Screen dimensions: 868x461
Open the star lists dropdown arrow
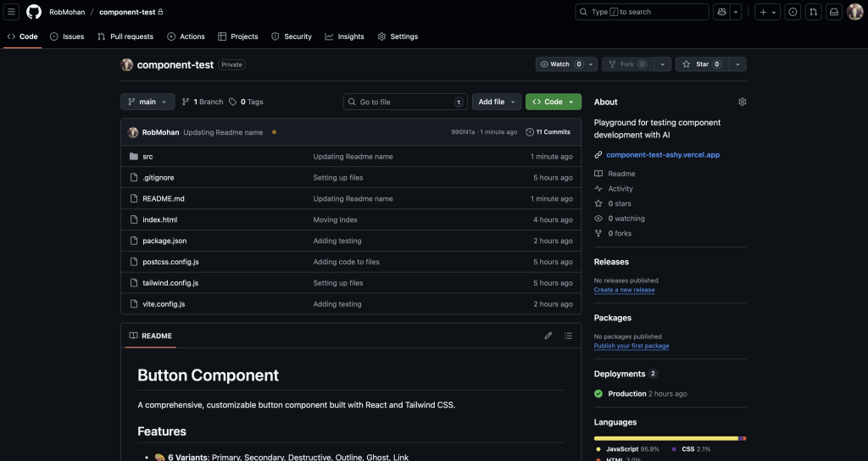(x=738, y=64)
